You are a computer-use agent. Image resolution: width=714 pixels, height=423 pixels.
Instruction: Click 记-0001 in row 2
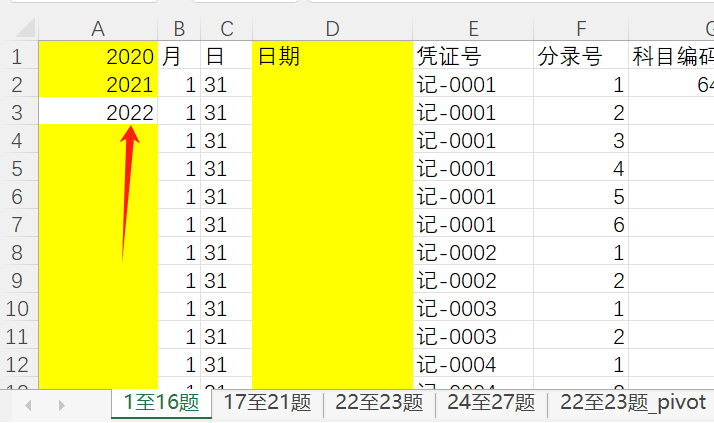tap(473, 83)
